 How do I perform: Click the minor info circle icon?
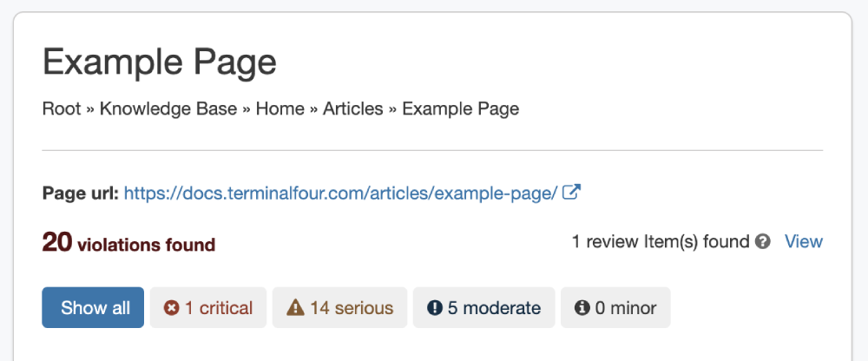pyautogui.click(x=582, y=308)
